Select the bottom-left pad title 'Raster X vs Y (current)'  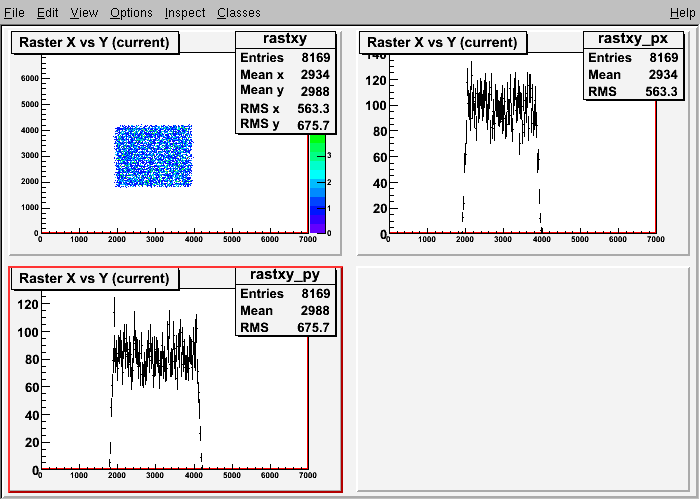[95, 279]
